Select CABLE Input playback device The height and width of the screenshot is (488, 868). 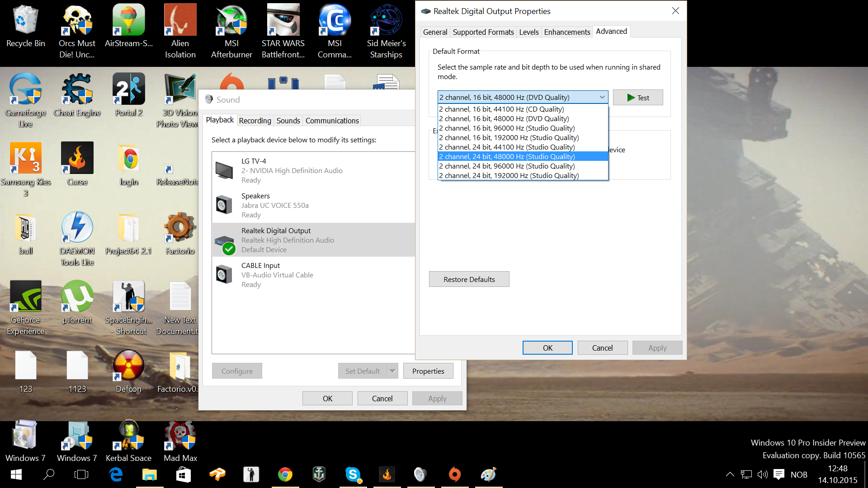tap(313, 275)
